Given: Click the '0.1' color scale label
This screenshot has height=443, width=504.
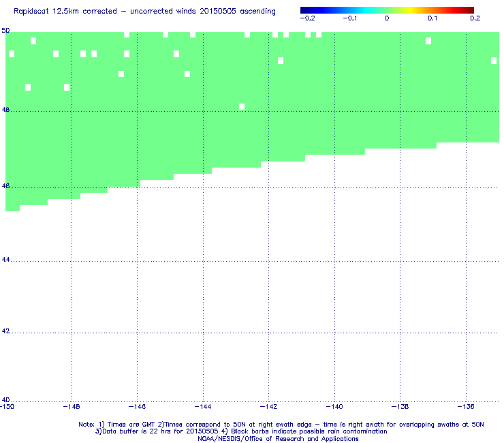Looking at the screenshot, I should click(432, 18).
